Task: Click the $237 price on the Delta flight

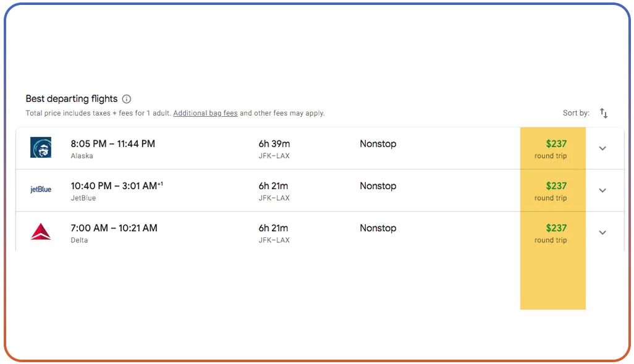Action: (x=556, y=228)
